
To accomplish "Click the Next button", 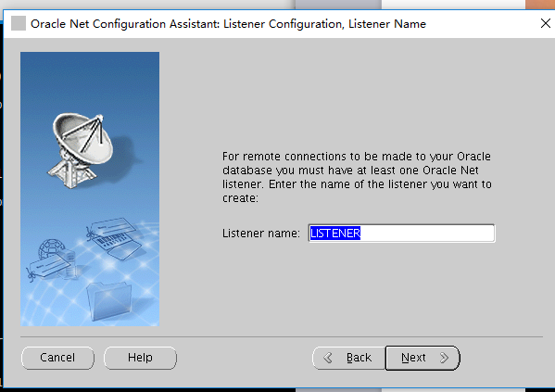I will (423, 358).
